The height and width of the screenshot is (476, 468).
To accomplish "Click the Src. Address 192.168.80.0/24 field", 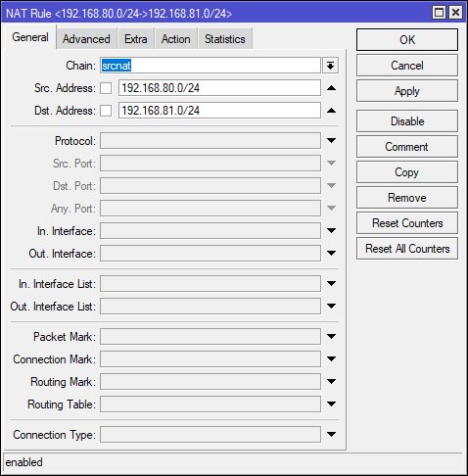I will (x=219, y=88).
